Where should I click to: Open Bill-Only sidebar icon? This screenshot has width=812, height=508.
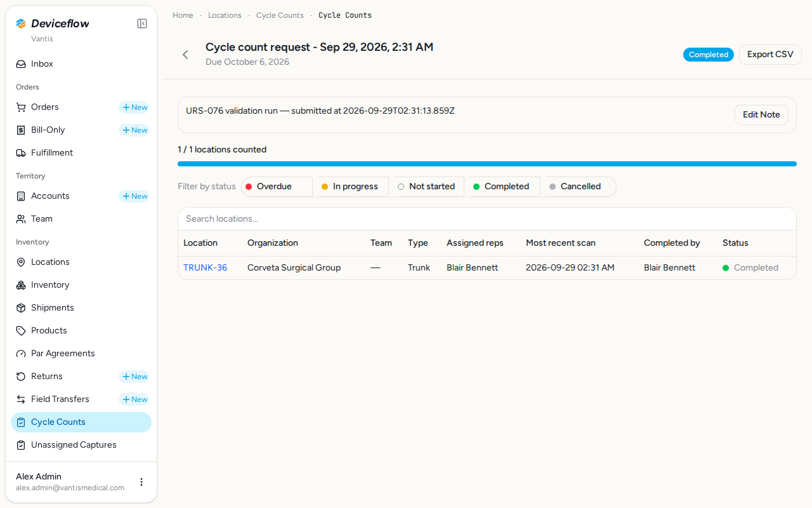pos(21,130)
